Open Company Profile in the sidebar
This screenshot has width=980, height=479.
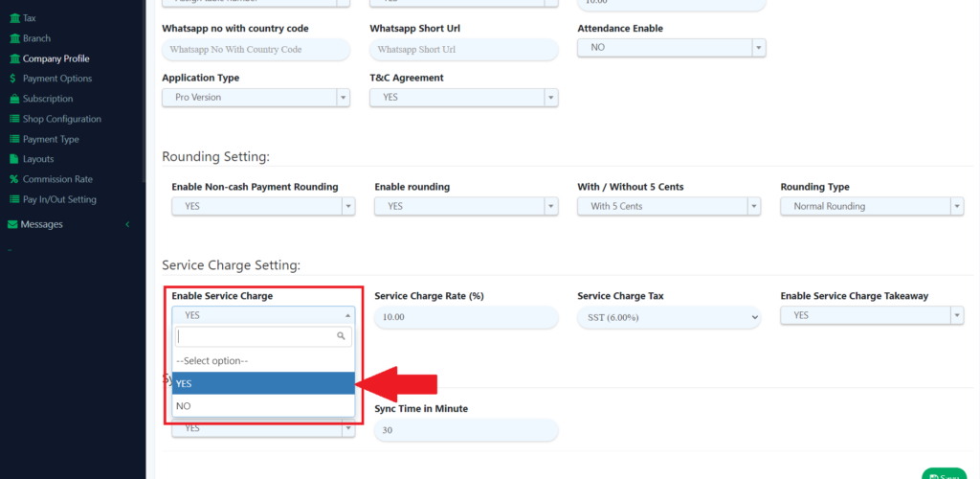point(56,58)
